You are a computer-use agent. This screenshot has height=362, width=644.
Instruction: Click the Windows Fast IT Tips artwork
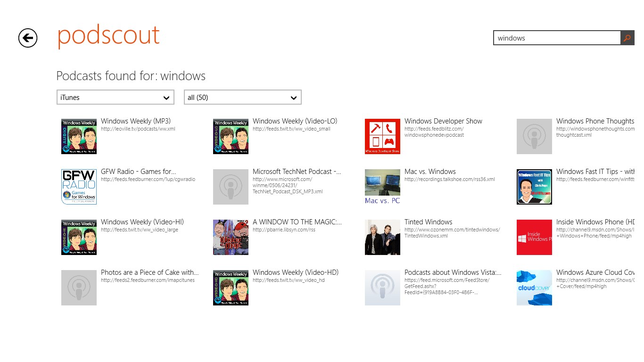click(534, 187)
